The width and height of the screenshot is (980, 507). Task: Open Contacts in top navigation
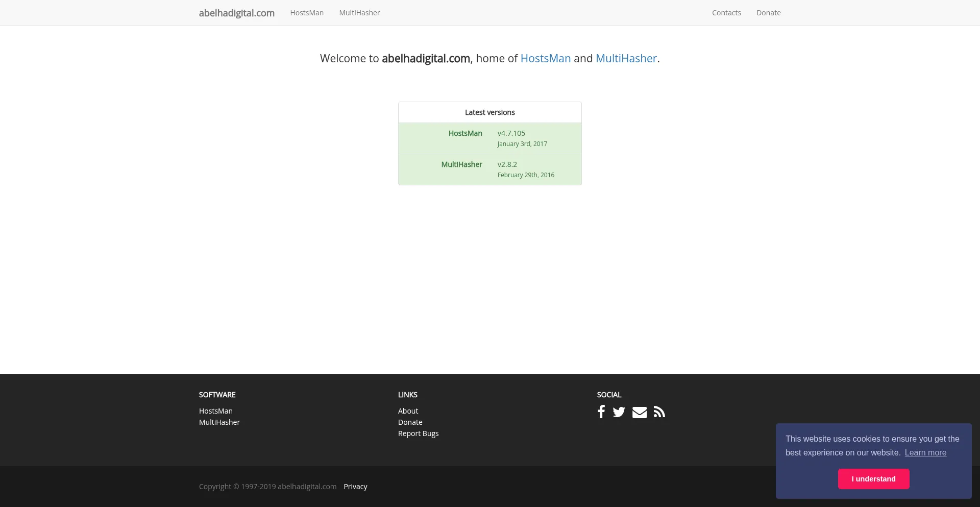[726, 13]
